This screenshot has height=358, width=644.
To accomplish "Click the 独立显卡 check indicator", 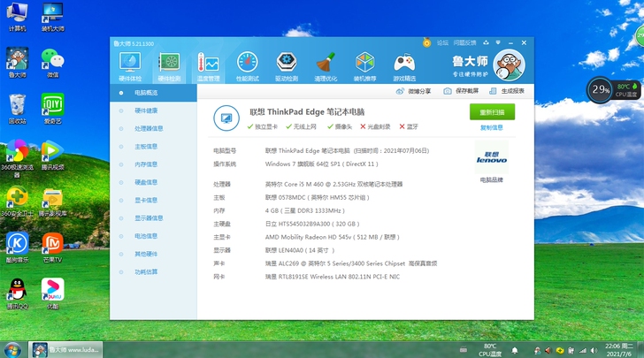I will click(262, 127).
